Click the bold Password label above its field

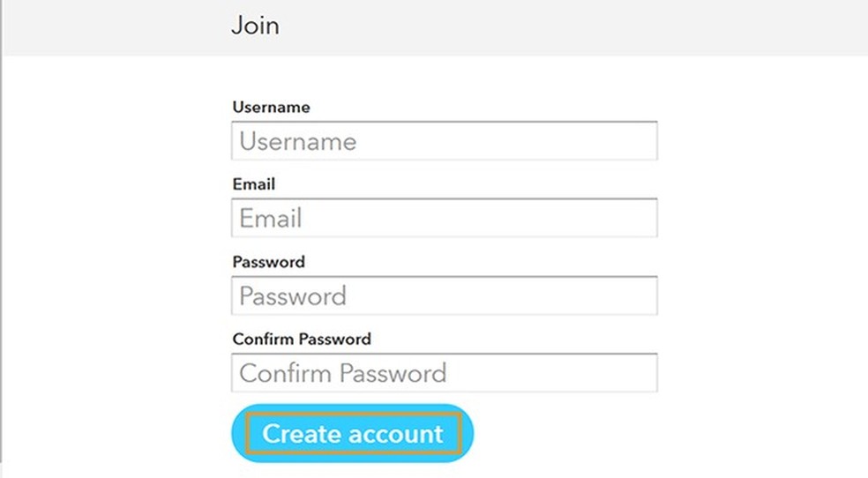[x=269, y=262]
